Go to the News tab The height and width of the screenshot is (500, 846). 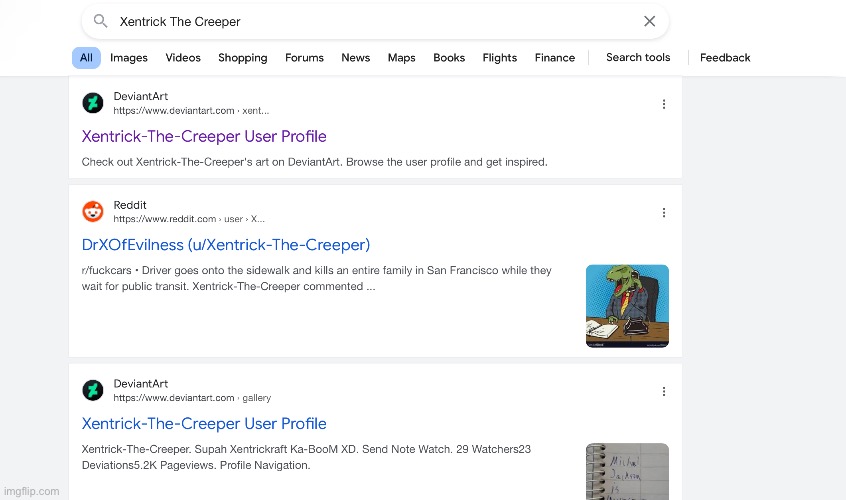[x=355, y=58]
